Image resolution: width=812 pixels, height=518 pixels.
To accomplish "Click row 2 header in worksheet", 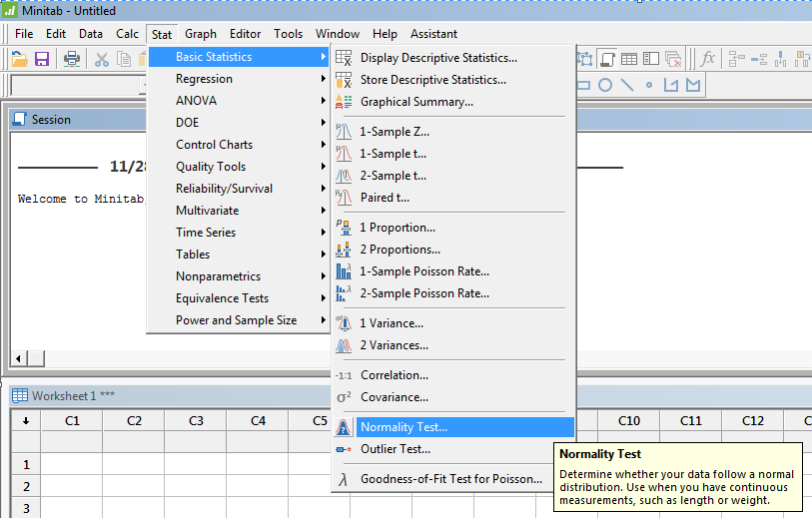I will (26, 486).
